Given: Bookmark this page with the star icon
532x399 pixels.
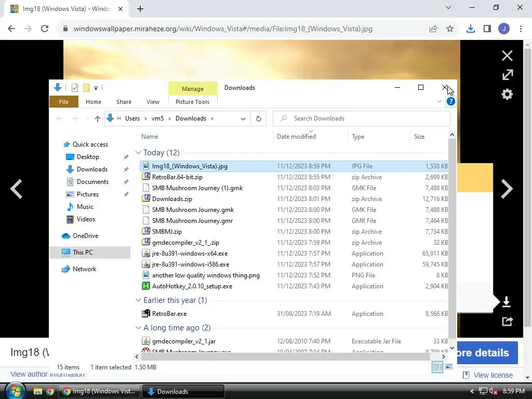Looking at the screenshot, I should pos(450,29).
